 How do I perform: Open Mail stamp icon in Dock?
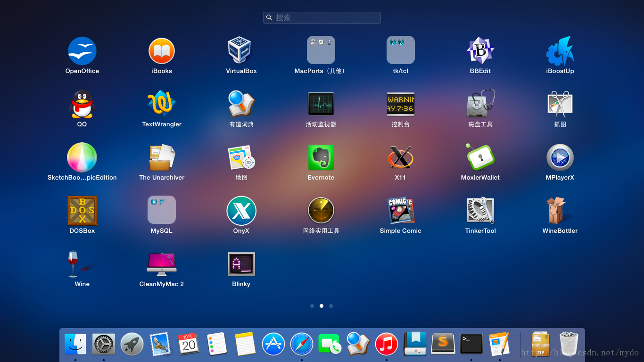point(160,344)
